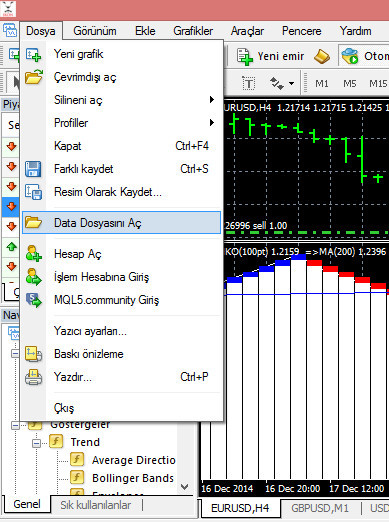Click the Yeni emir toolbar button

[270, 56]
